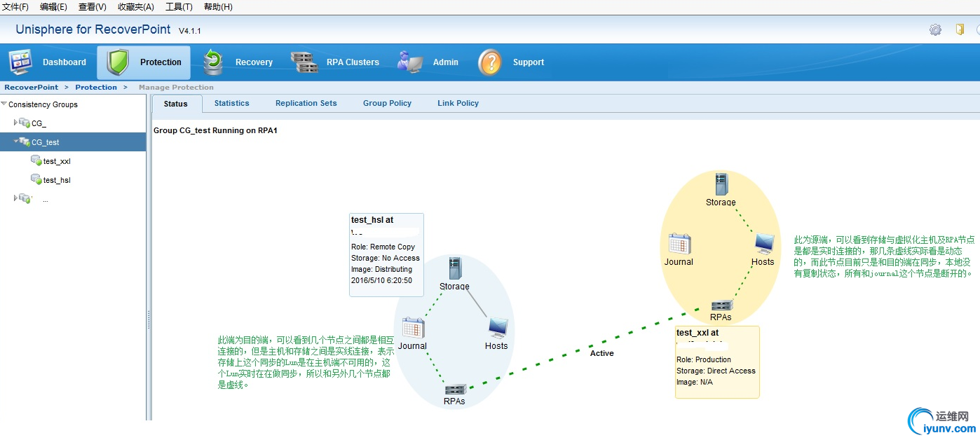Open the 工具(T) menu
This screenshot has width=980, height=440.
[x=179, y=7]
